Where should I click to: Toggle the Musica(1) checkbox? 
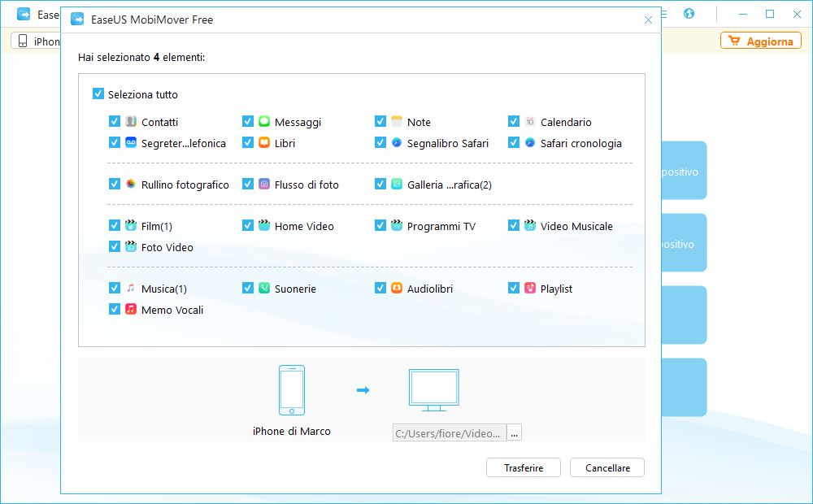115,289
